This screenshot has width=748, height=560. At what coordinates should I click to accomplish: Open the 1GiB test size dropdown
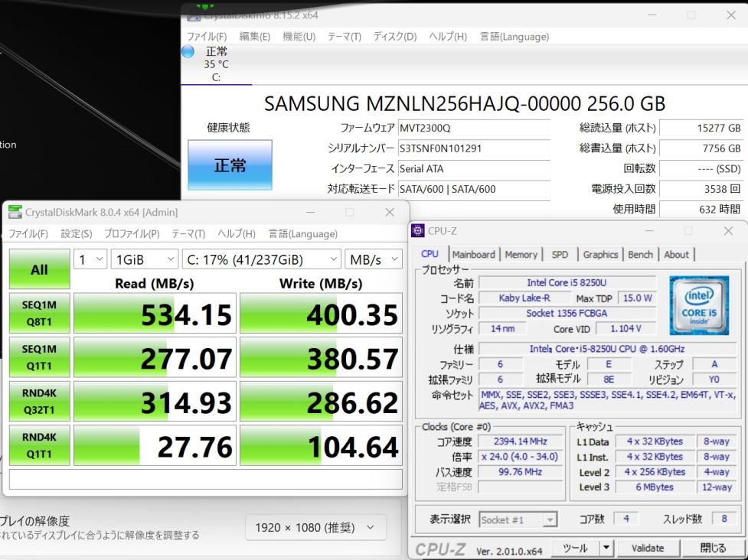click(x=145, y=260)
